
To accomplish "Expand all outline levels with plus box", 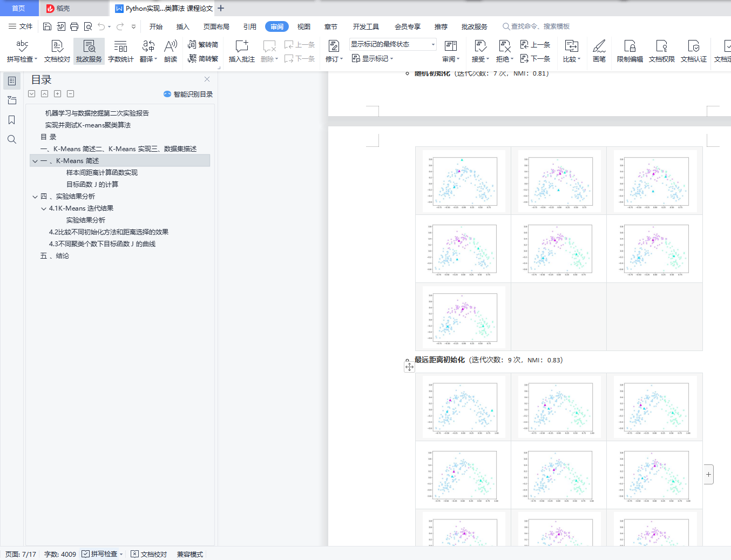I will point(57,93).
